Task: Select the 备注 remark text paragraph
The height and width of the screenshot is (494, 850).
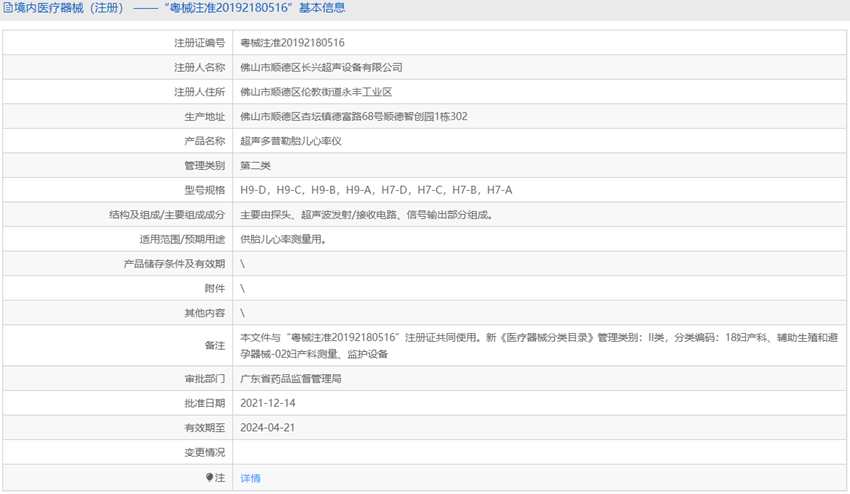Action: click(x=539, y=345)
